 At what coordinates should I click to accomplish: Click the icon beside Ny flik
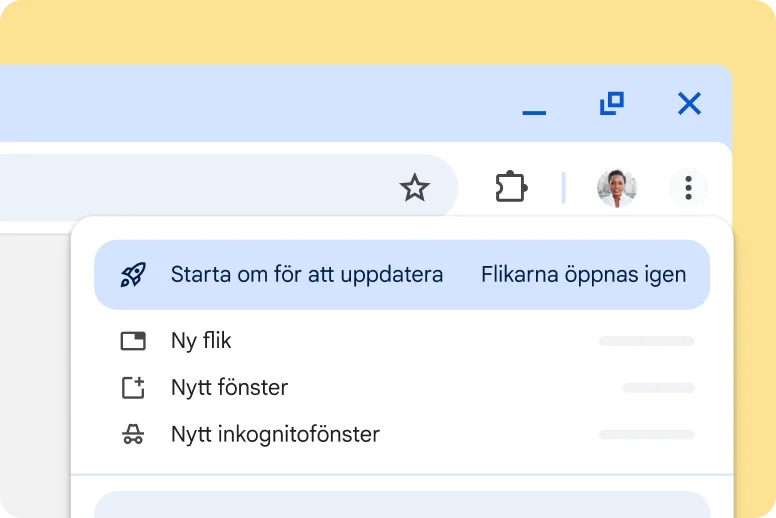(133, 341)
